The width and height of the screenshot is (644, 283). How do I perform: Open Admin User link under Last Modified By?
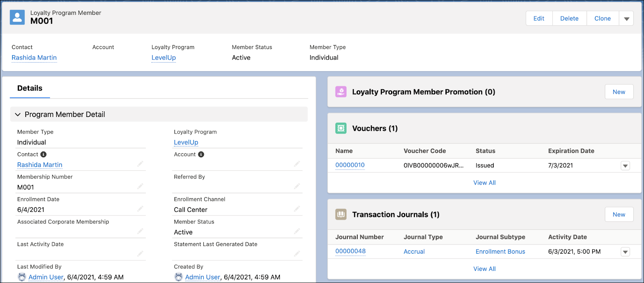click(x=46, y=277)
